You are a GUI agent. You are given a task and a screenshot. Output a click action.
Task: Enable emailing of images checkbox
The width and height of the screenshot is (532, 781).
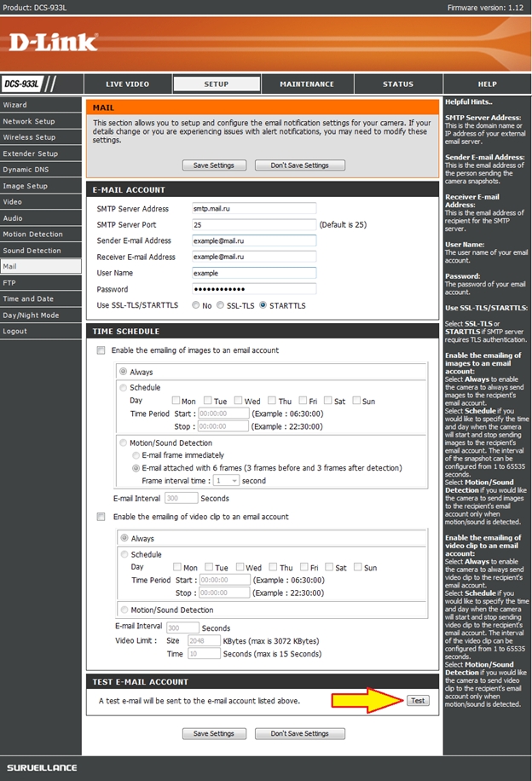pyautogui.click(x=101, y=350)
